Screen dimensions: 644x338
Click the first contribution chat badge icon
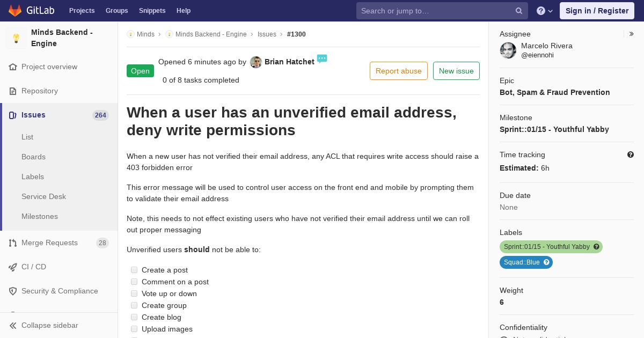(322, 59)
